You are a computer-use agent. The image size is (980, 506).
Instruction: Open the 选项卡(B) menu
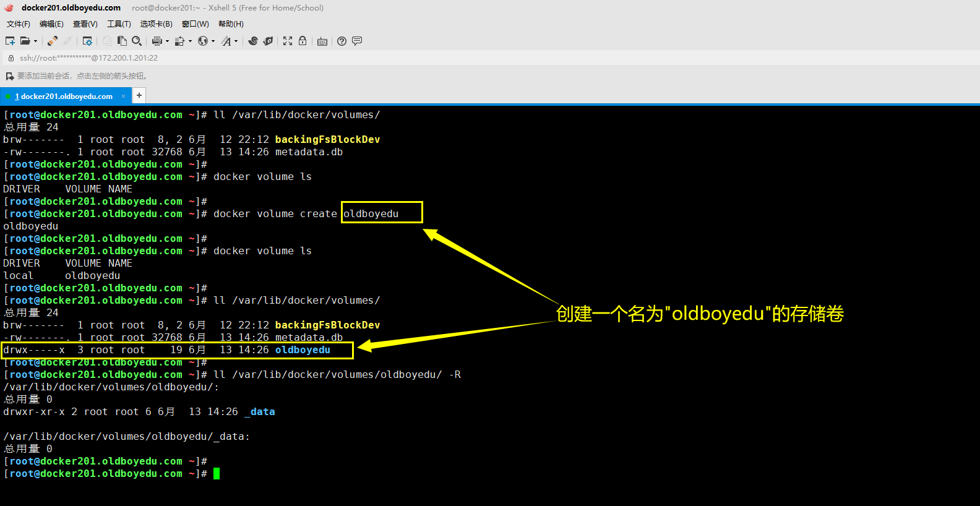tap(157, 24)
